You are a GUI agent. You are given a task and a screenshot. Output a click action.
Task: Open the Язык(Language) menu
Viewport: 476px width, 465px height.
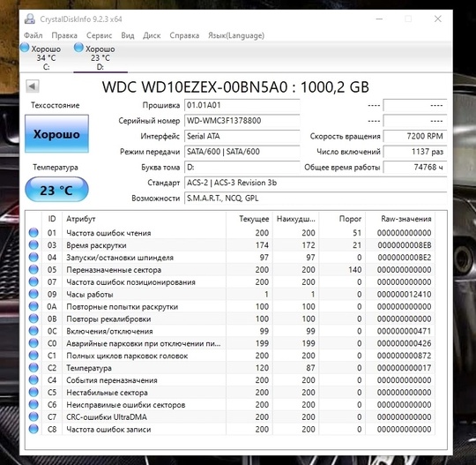point(236,35)
